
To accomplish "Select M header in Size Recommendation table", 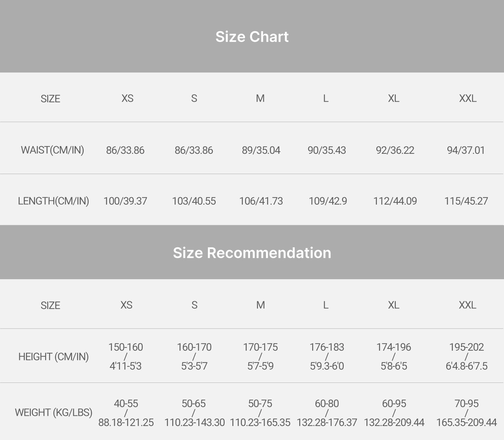I will coord(260,305).
